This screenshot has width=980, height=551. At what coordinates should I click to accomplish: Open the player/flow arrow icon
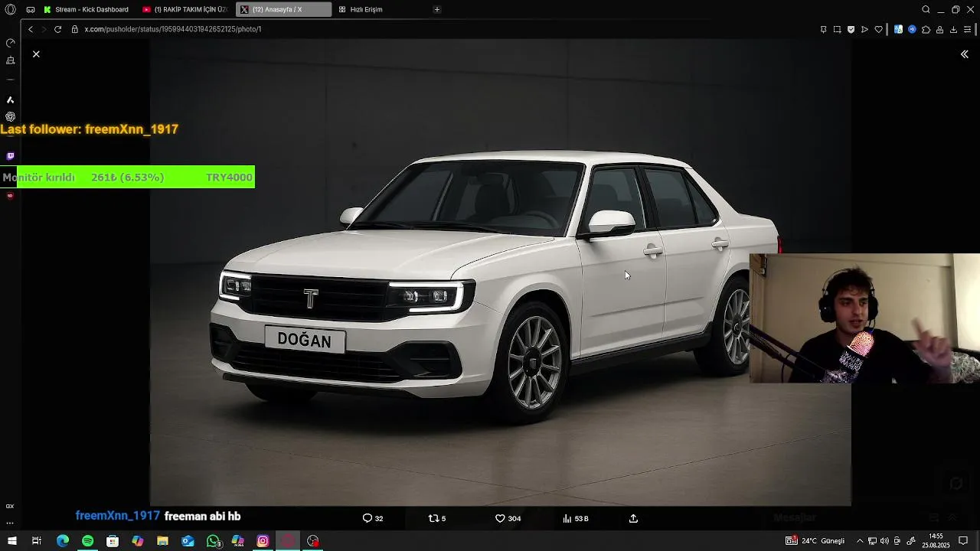click(x=864, y=29)
